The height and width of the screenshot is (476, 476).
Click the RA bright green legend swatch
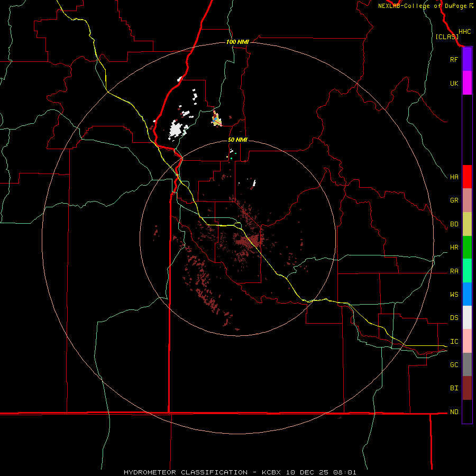[x=467, y=271]
